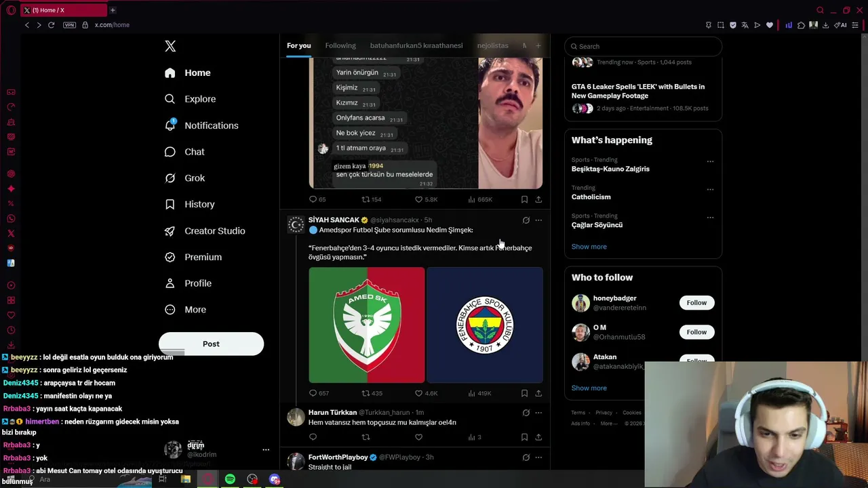Screen dimensions: 868x488
Task: Follow O M
Action: pos(696,332)
